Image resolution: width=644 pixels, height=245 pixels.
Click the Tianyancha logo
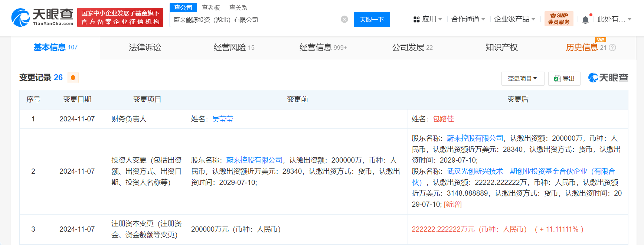click(42, 17)
